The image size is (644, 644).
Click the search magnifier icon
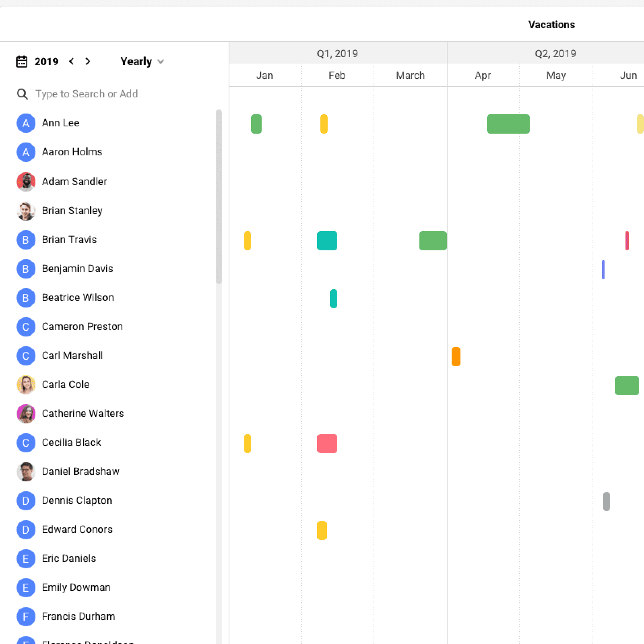tap(23, 94)
